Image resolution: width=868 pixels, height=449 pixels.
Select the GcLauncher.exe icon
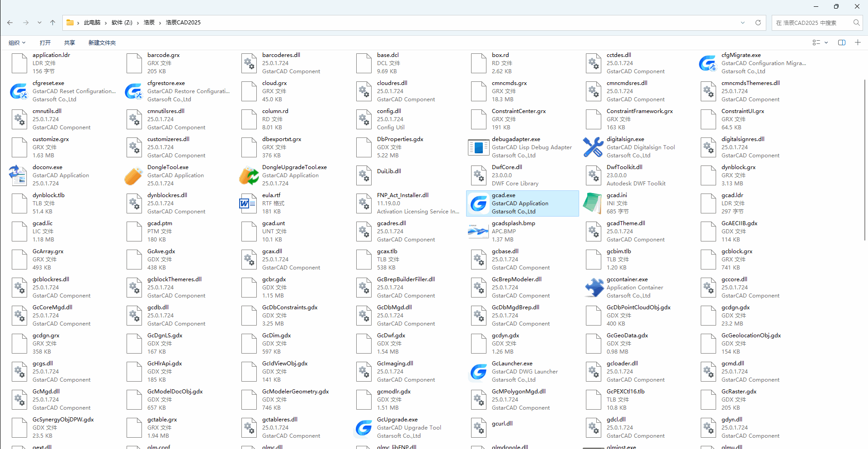pyautogui.click(x=478, y=372)
